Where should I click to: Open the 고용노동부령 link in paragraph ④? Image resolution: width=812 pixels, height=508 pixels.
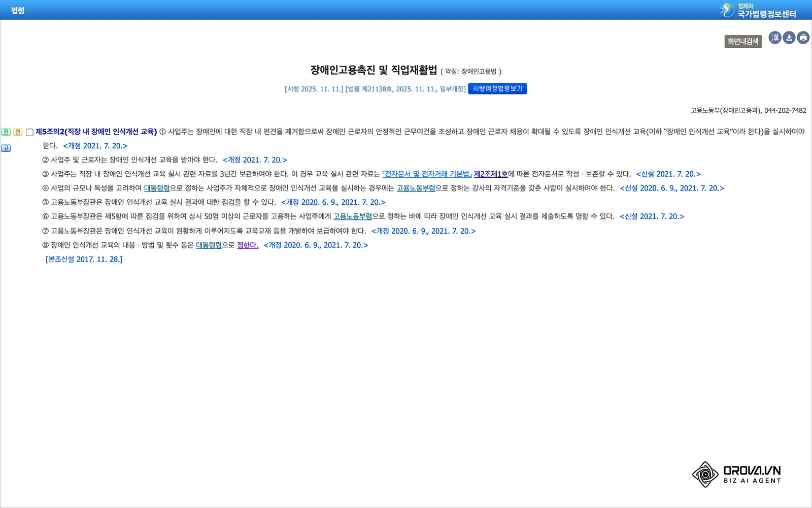coord(416,188)
